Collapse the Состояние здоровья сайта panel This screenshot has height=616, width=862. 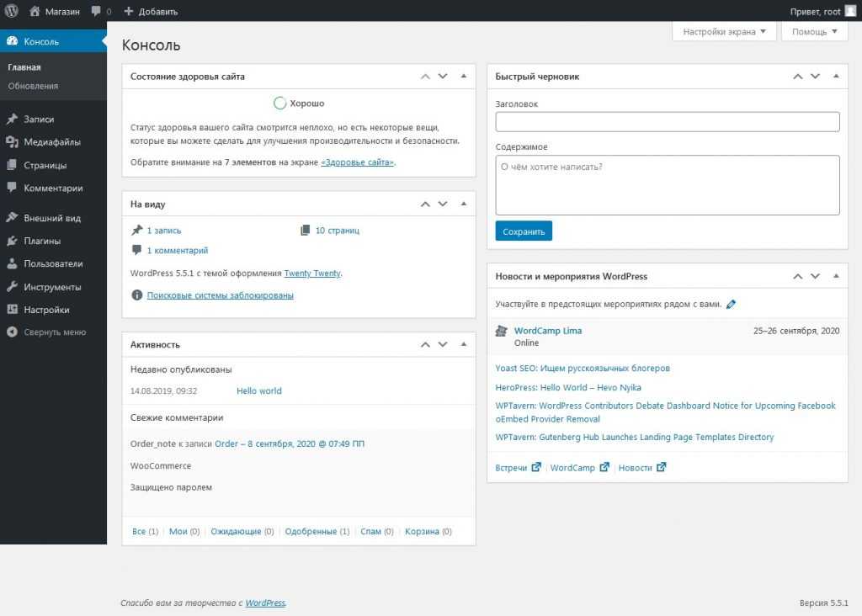coord(463,77)
